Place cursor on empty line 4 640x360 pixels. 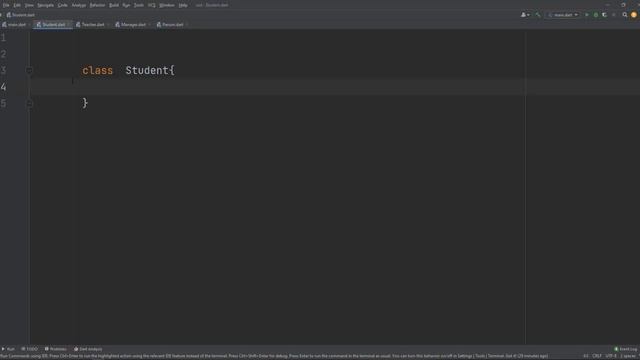(335, 87)
